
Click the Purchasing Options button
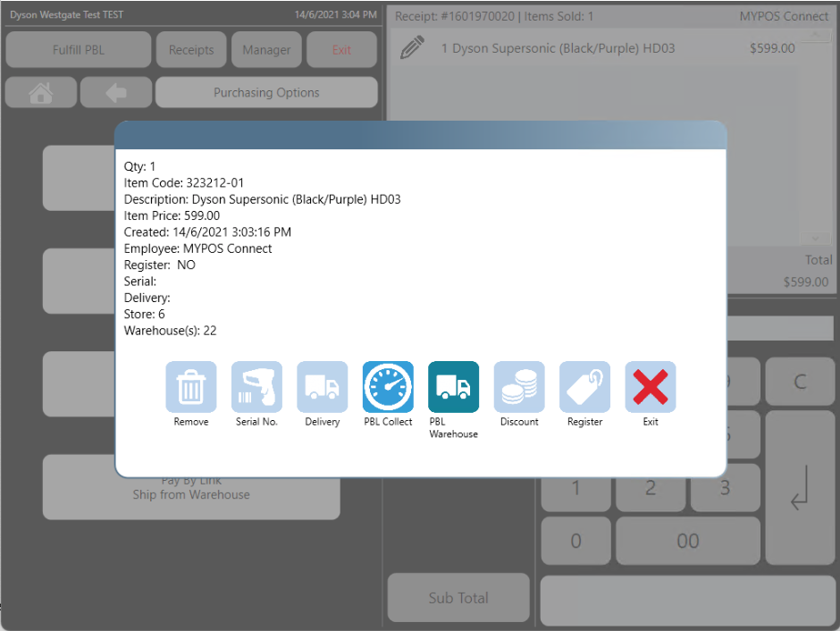266,93
